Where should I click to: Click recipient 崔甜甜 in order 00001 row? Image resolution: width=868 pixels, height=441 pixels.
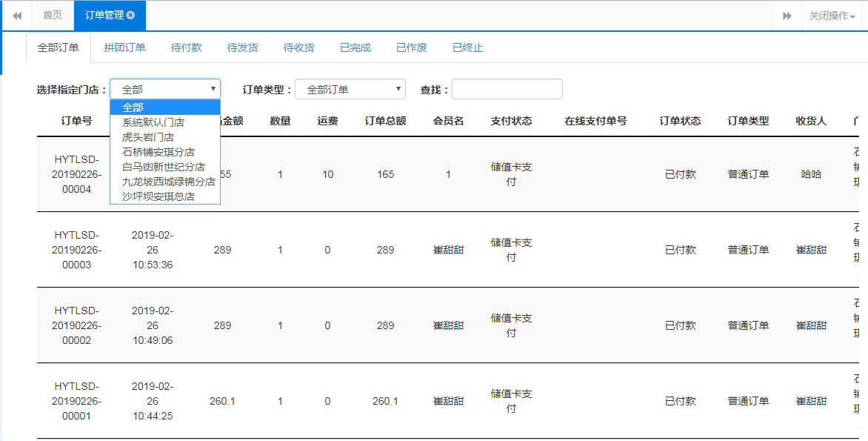point(812,400)
